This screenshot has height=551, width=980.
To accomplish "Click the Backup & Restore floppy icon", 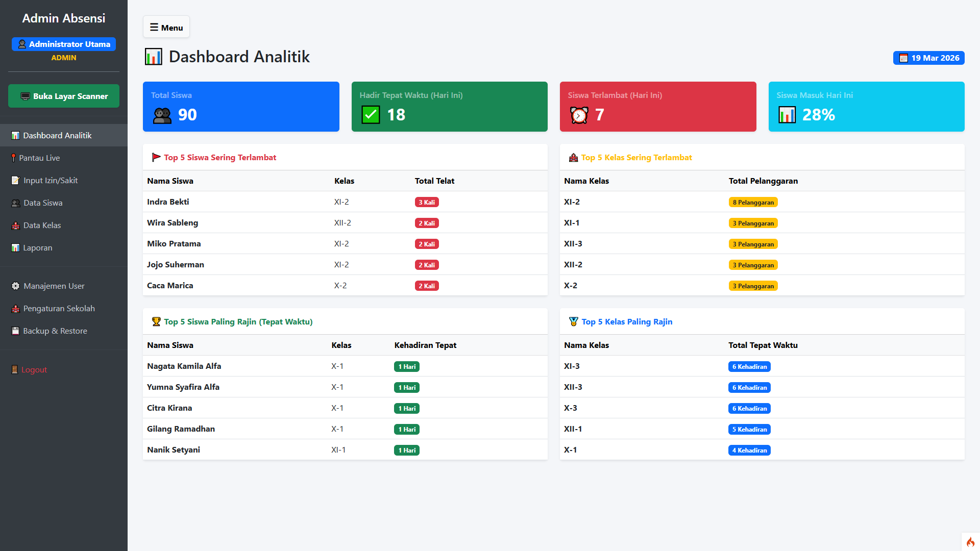I will pyautogui.click(x=15, y=331).
